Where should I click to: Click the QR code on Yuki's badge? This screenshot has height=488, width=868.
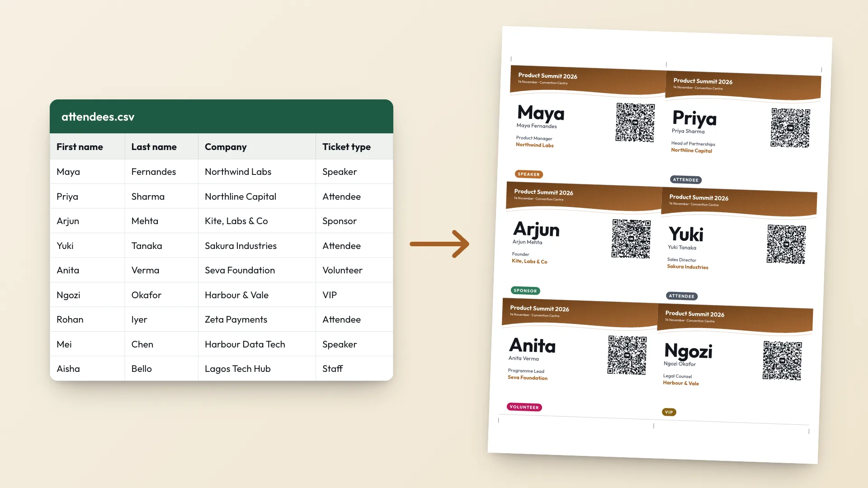click(786, 244)
